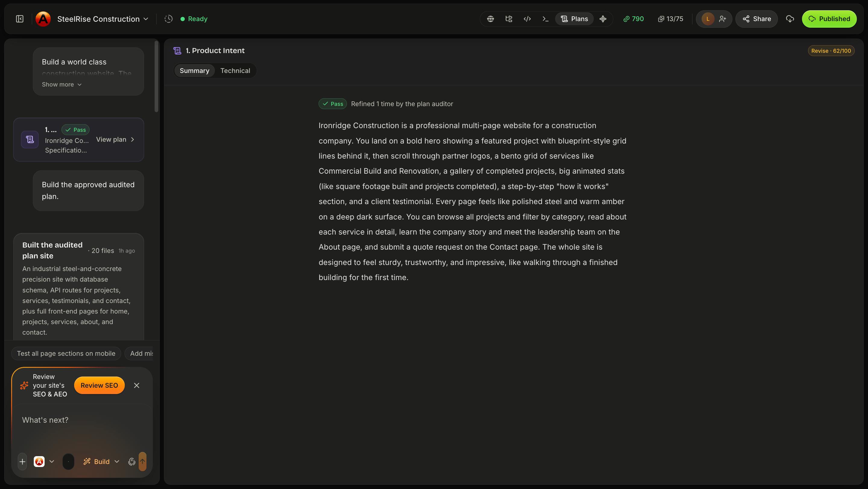This screenshot has height=489, width=868.
Task: Click the Share button
Action: point(756,19)
